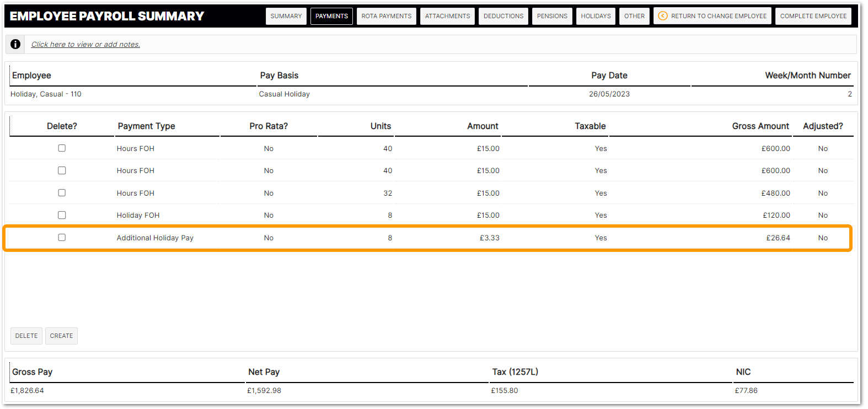Viewport: 868px width, 409px height.
Task: Click Casual Holiday pay basis value
Action: point(285,94)
